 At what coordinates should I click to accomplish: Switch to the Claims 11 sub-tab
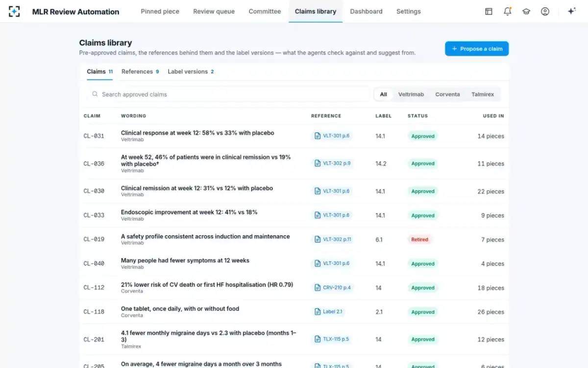(x=100, y=72)
